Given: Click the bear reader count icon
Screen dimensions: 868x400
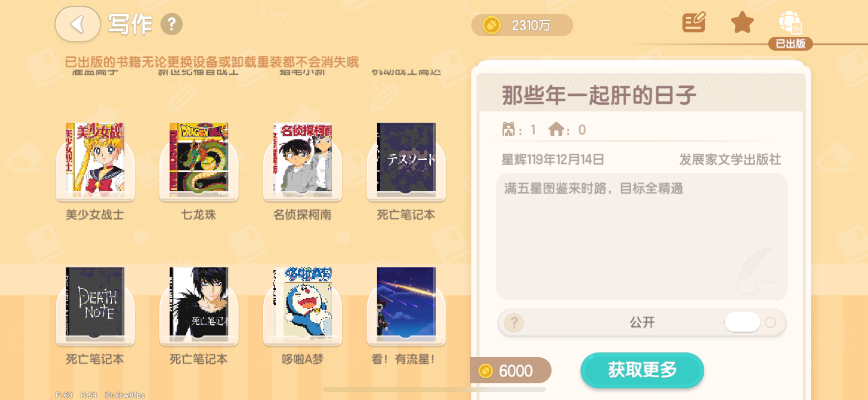Looking at the screenshot, I should click(508, 129).
